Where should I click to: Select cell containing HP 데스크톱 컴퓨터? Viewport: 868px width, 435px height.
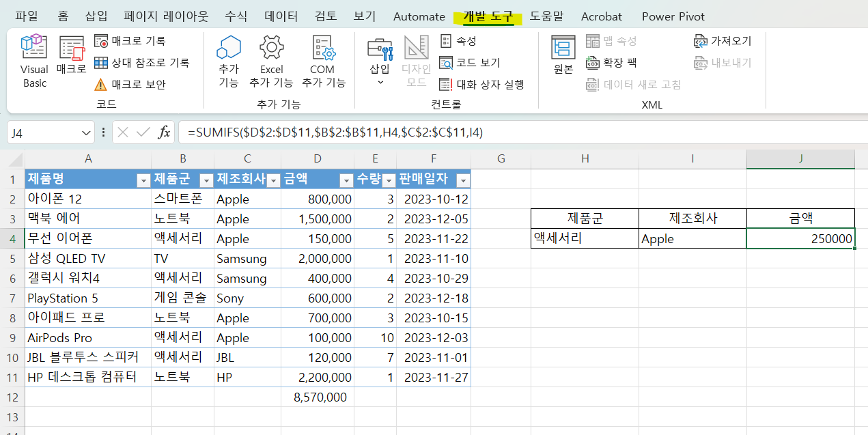[88, 377]
